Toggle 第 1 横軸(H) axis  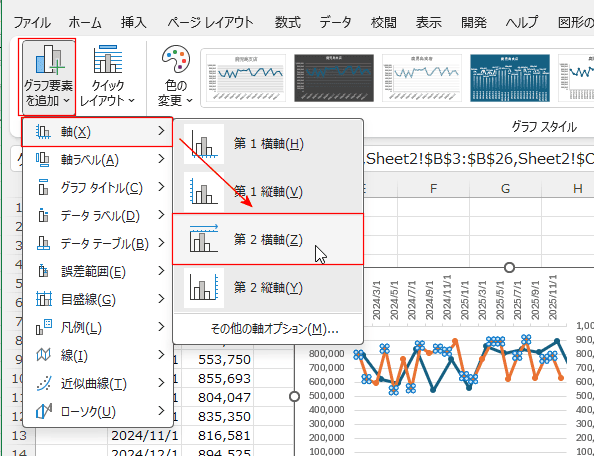(268, 144)
